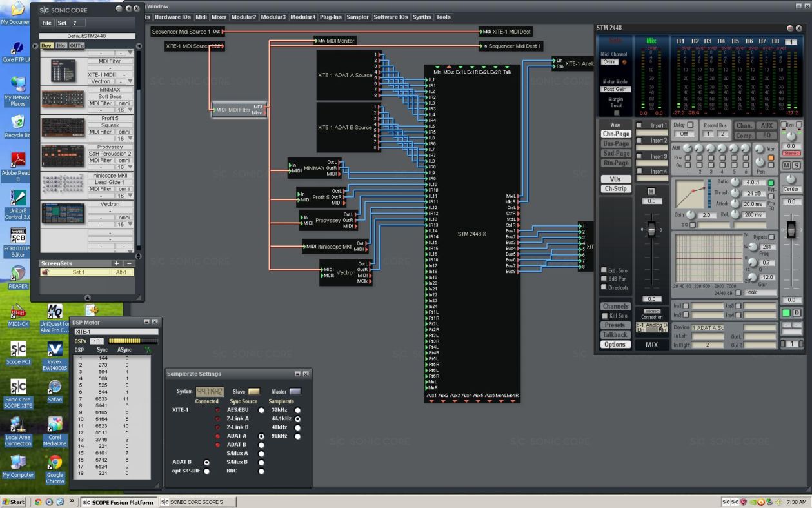Enable Exd. Solo checkbox

click(604, 270)
